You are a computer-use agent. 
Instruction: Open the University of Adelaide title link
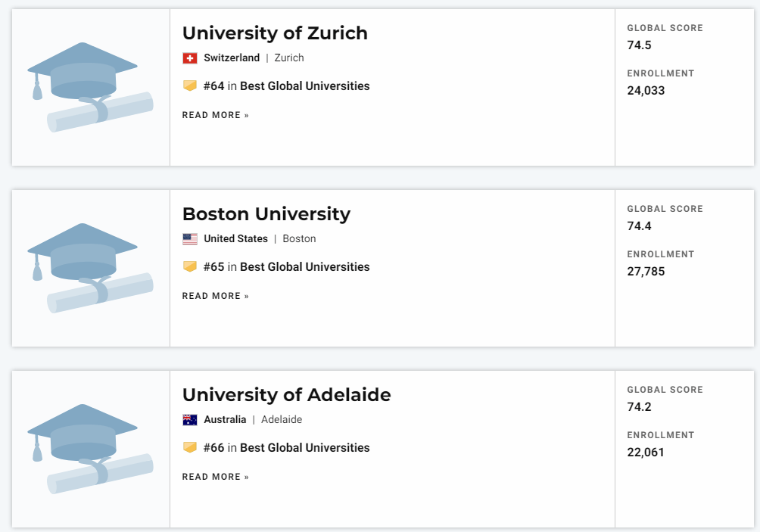[x=286, y=395]
